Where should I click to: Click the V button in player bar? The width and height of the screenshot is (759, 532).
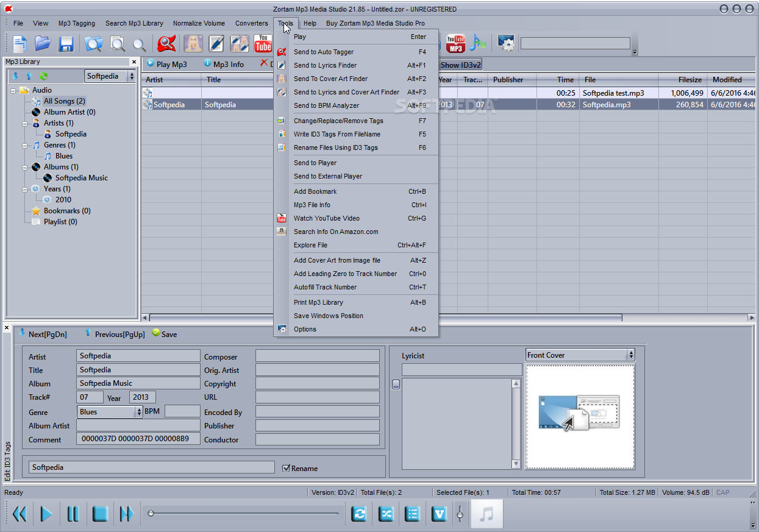(x=439, y=514)
